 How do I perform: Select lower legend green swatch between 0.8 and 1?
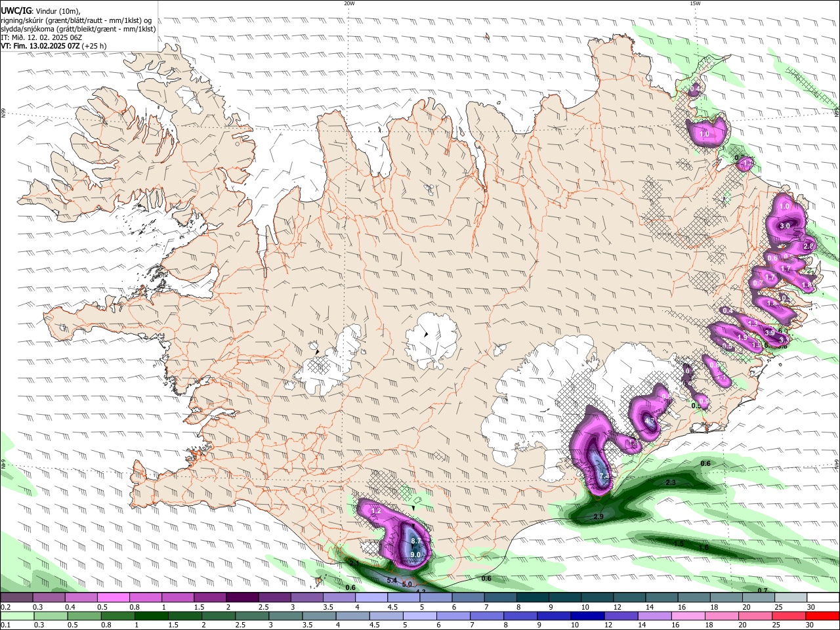point(117,616)
